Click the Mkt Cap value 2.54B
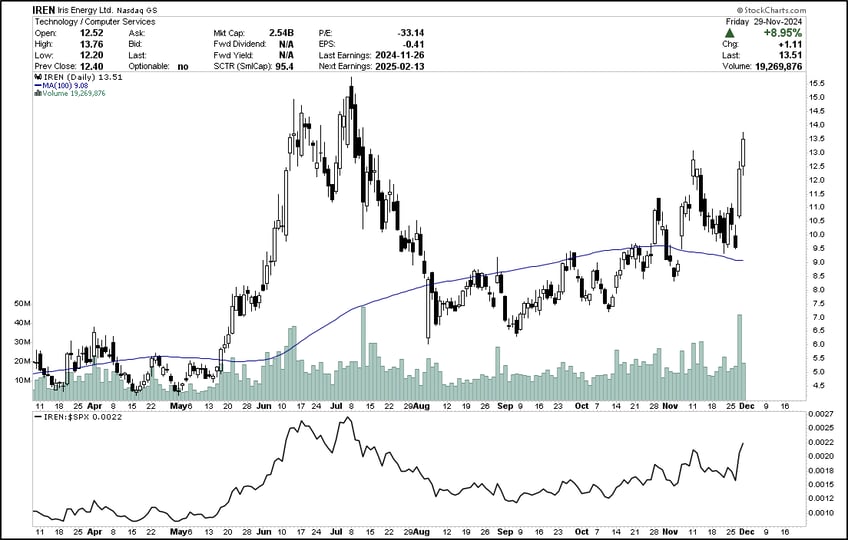848x540 pixels. pos(281,33)
